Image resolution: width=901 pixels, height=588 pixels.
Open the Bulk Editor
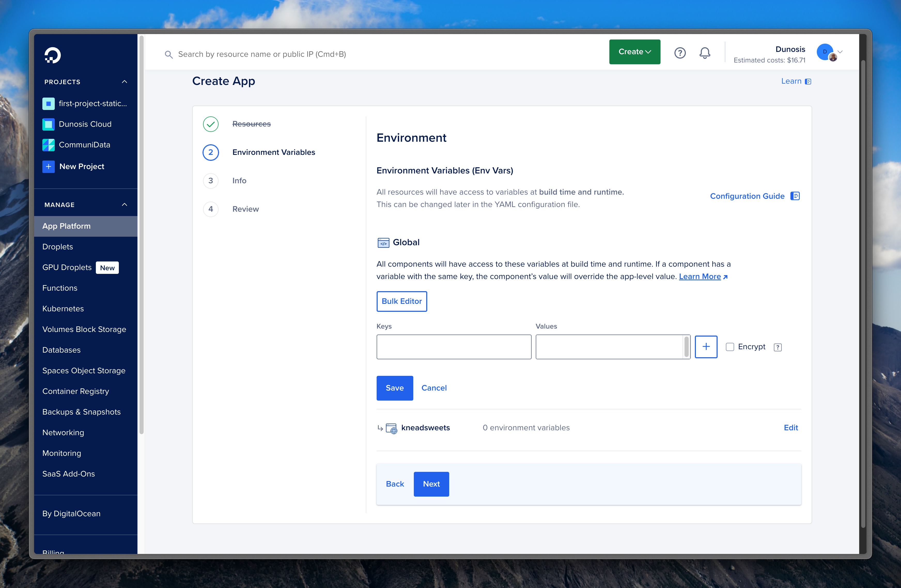tap(402, 301)
